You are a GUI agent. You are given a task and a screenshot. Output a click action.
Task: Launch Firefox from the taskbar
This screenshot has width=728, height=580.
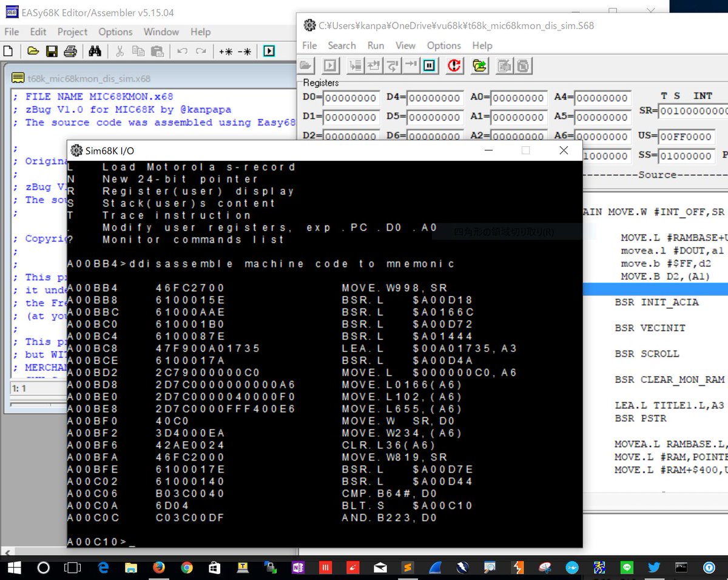(x=159, y=568)
